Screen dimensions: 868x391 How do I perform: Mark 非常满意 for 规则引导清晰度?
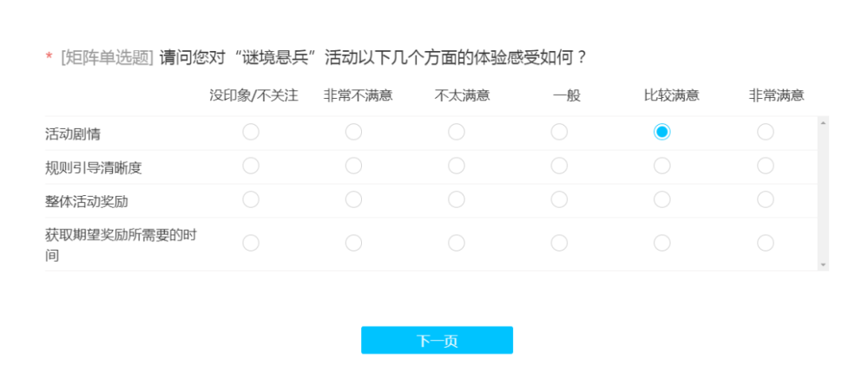pyautogui.click(x=765, y=166)
